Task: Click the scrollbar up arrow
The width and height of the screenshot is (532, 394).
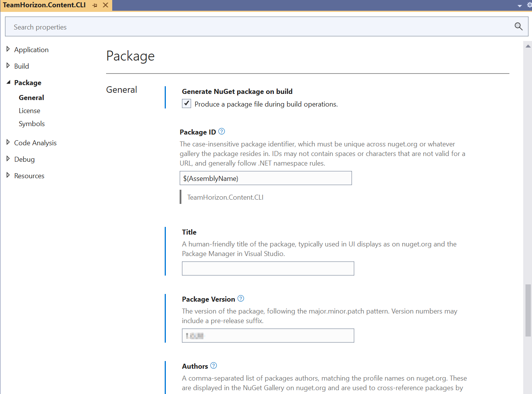Action: point(528,46)
